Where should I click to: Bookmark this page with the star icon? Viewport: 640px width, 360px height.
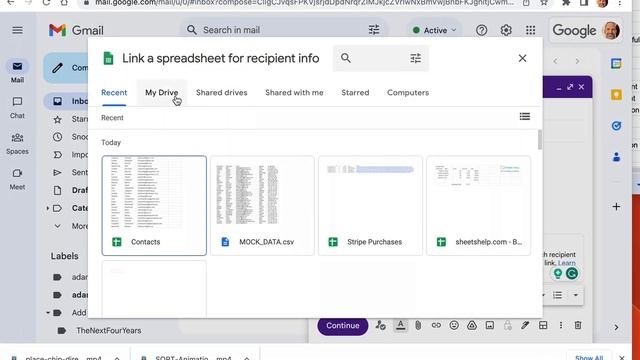(x=544, y=2)
